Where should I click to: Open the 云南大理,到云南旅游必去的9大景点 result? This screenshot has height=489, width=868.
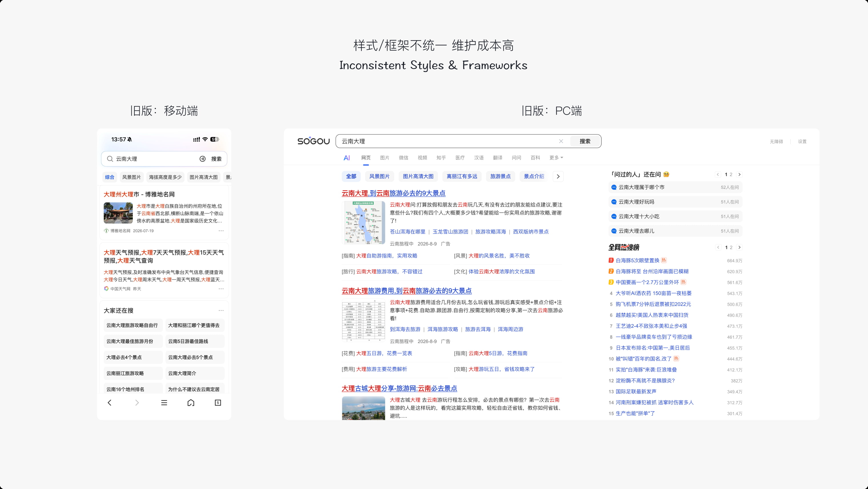coord(393,193)
